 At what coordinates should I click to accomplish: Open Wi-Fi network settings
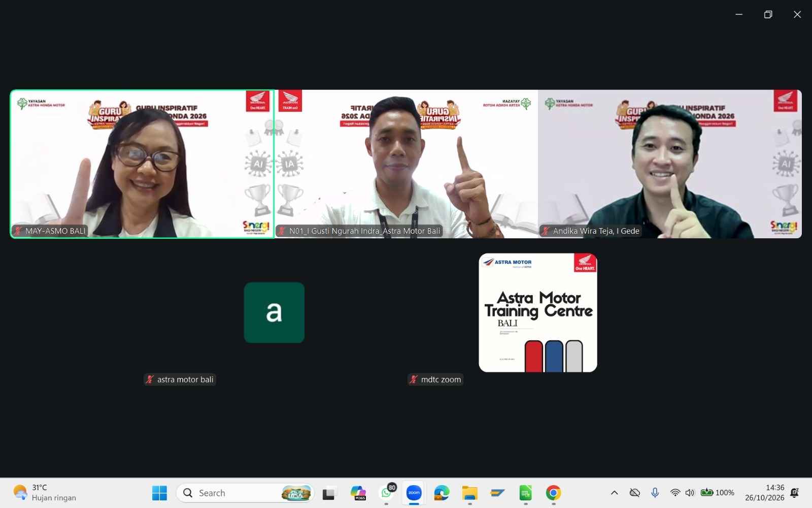pos(675,493)
